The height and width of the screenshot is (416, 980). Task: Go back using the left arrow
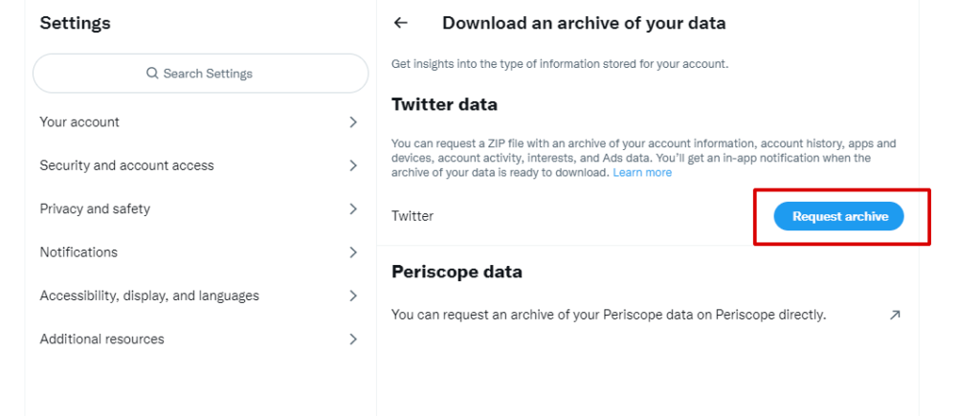(401, 23)
